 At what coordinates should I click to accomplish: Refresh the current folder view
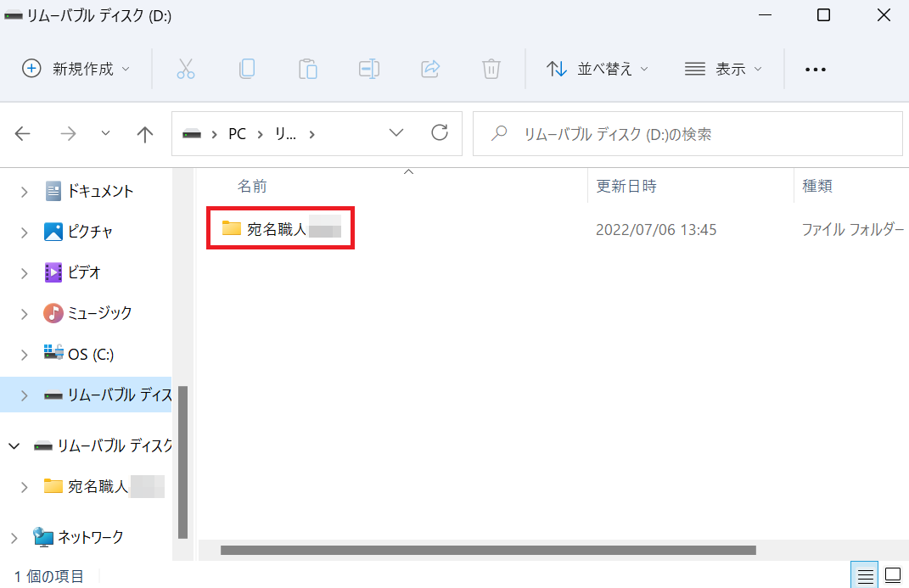pyautogui.click(x=440, y=133)
